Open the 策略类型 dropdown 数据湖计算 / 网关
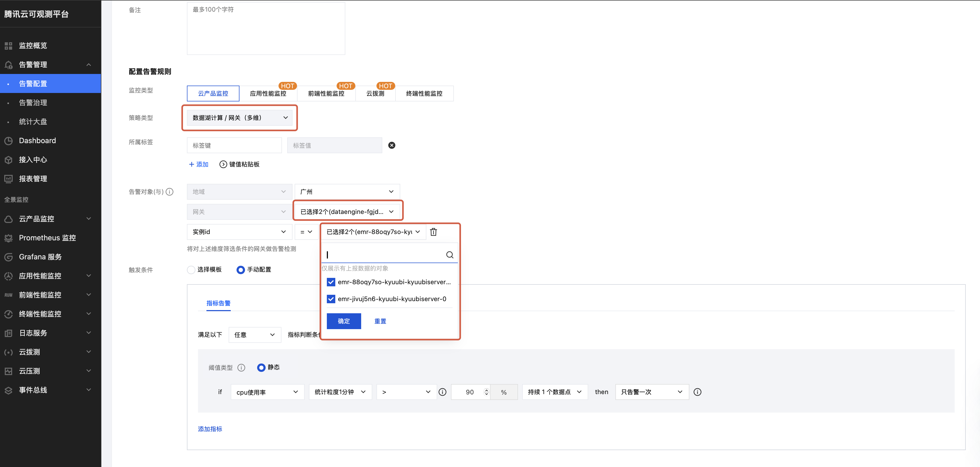Image resolution: width=980 pixels, height=467 pixels. (x=240, y=118)
